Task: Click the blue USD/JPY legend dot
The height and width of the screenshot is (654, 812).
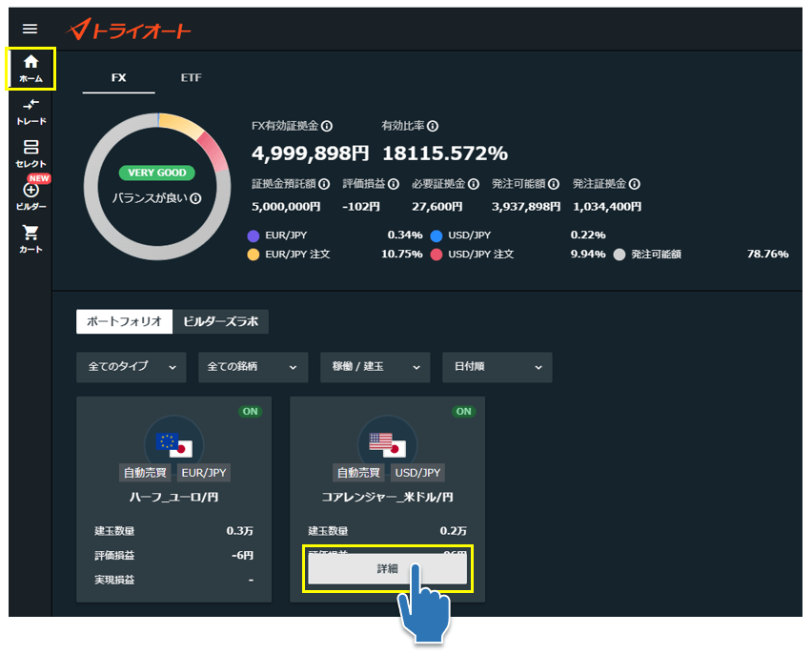Action: (436, 236)
